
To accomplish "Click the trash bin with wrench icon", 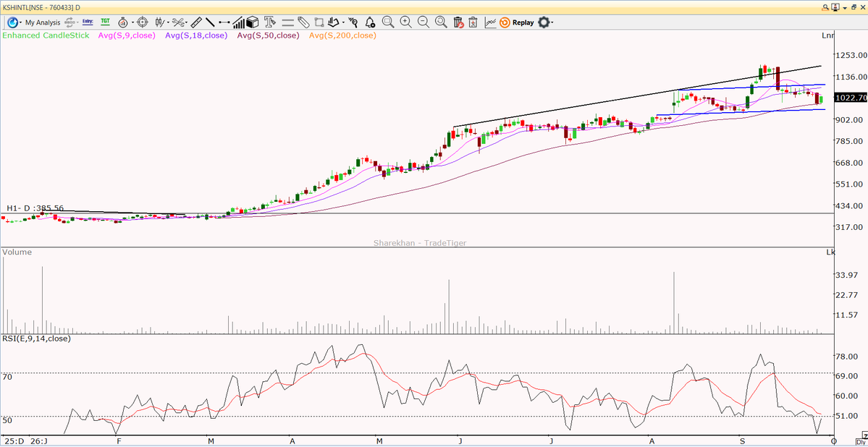I will [458, 22].
